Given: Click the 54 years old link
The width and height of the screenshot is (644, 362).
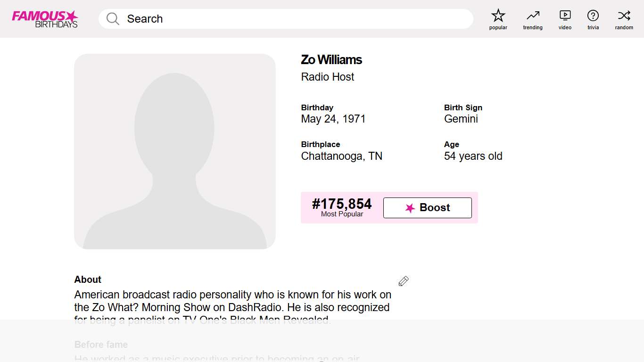Looking at the screenshot, I should coord(473,156).
